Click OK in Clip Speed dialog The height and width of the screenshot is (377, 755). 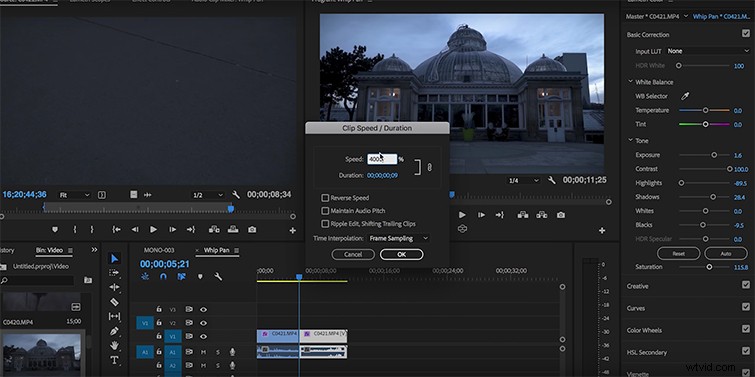402,254
